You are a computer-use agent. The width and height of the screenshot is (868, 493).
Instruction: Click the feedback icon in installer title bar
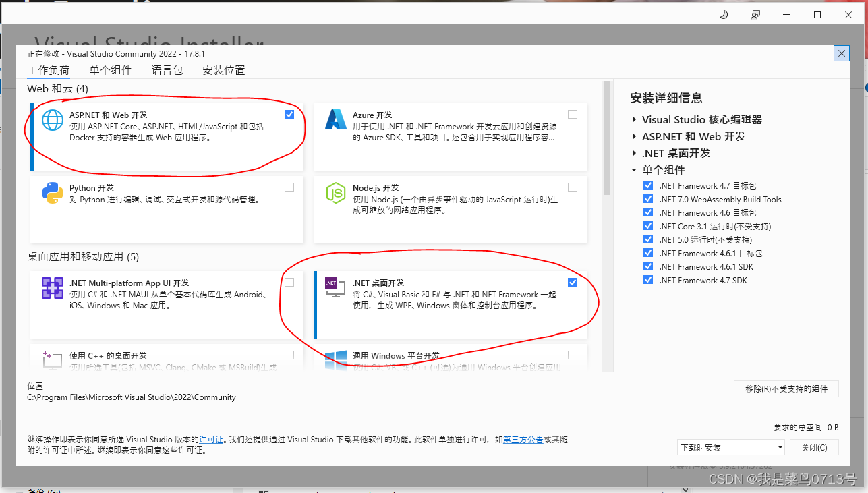click(755, 15)
